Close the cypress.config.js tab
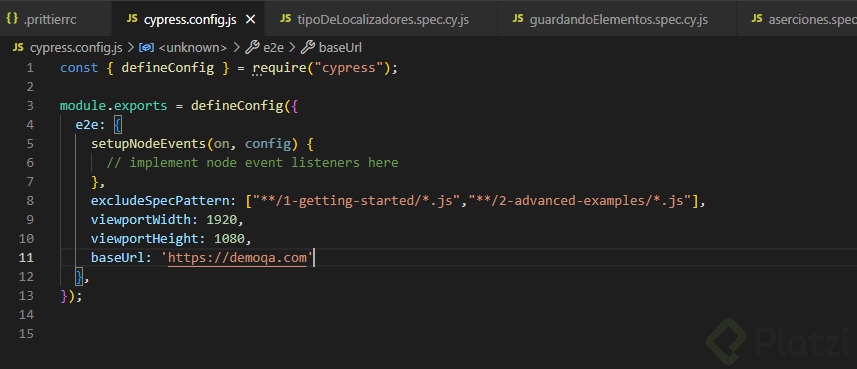Screen dimensions: 857x369 tap(250, 20)
